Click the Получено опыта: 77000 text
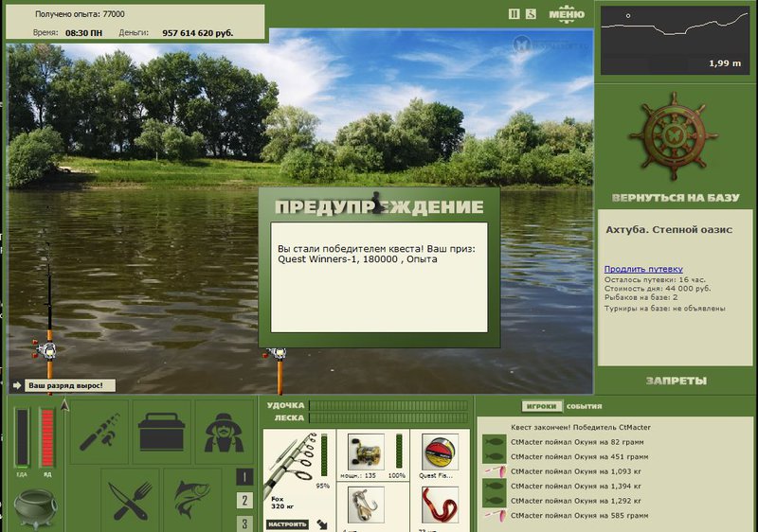The width and height of the screenshot is (758, 532). tap(80, 14)
